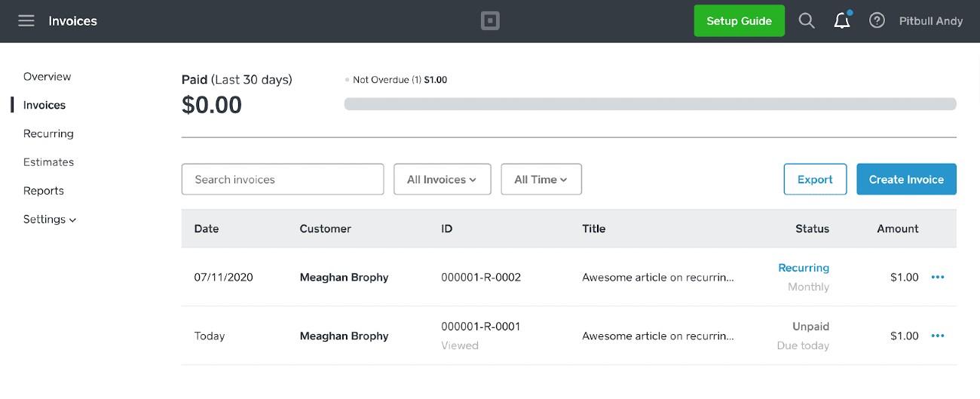
Task: Expand the All Invoices filter dropdown
Action: click(443, 180)
